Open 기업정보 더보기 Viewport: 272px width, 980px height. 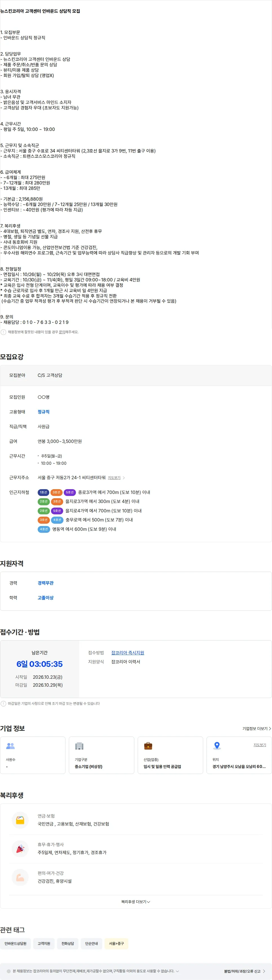coord(257,729)
